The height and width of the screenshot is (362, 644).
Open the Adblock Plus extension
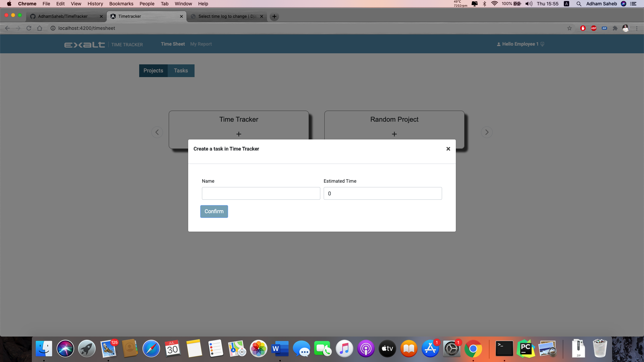[594, 28]
